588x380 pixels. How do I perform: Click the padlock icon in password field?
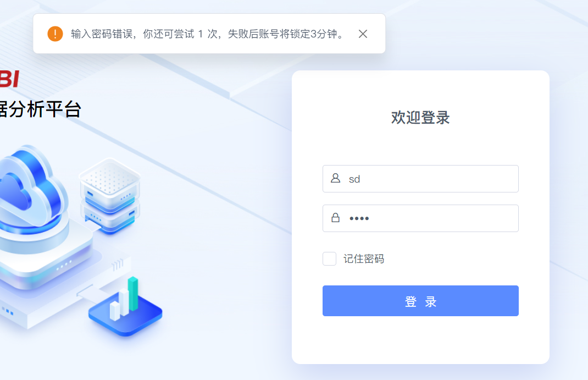(x=335, y=218)
